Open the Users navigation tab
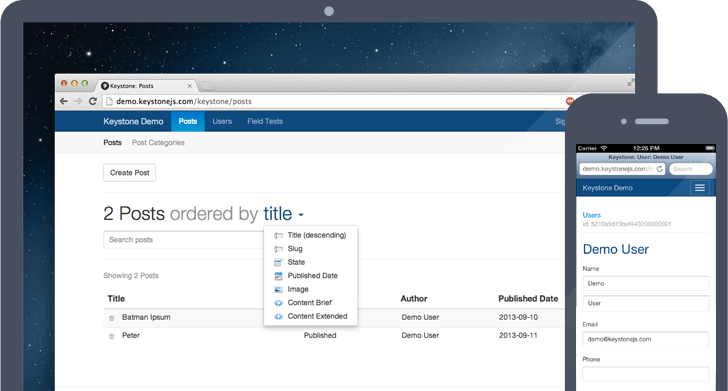 pos(222,121)
